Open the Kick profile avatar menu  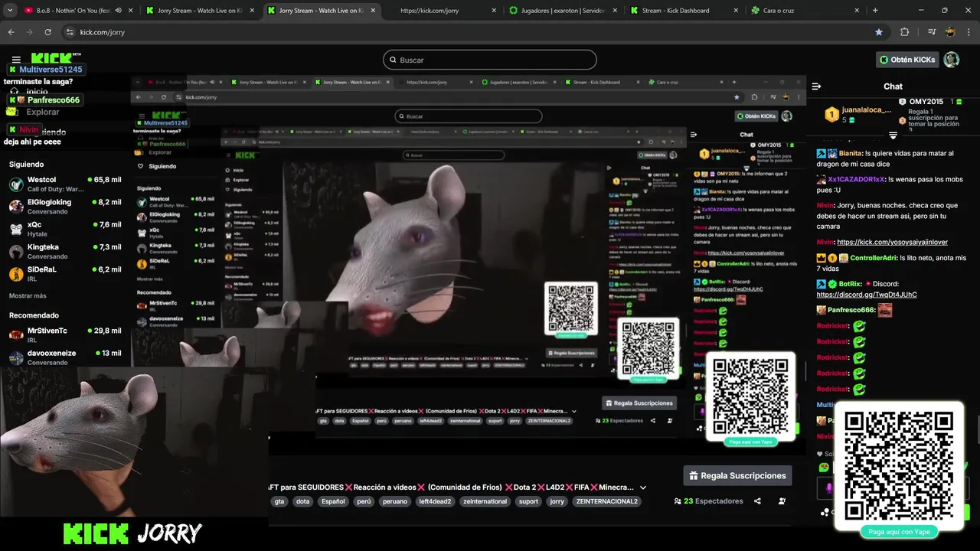click(x=952, y=60)
